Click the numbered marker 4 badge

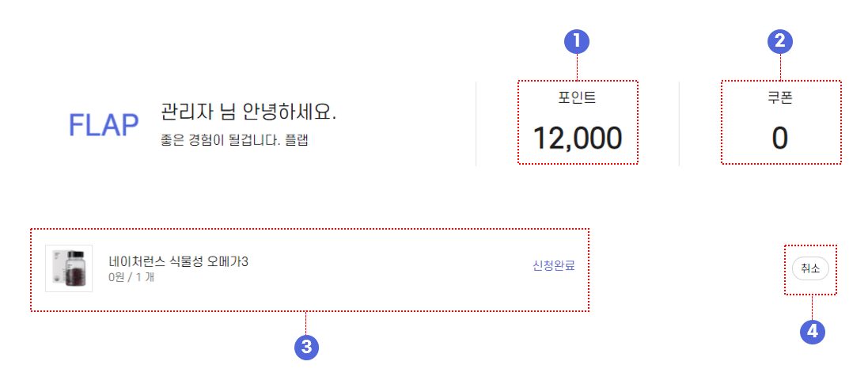click(x=812, y=331)
